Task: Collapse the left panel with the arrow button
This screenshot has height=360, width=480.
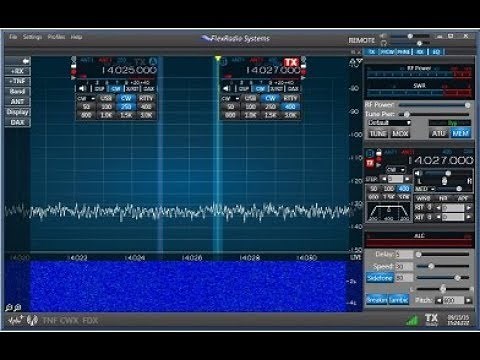Action: coord(18,61)
